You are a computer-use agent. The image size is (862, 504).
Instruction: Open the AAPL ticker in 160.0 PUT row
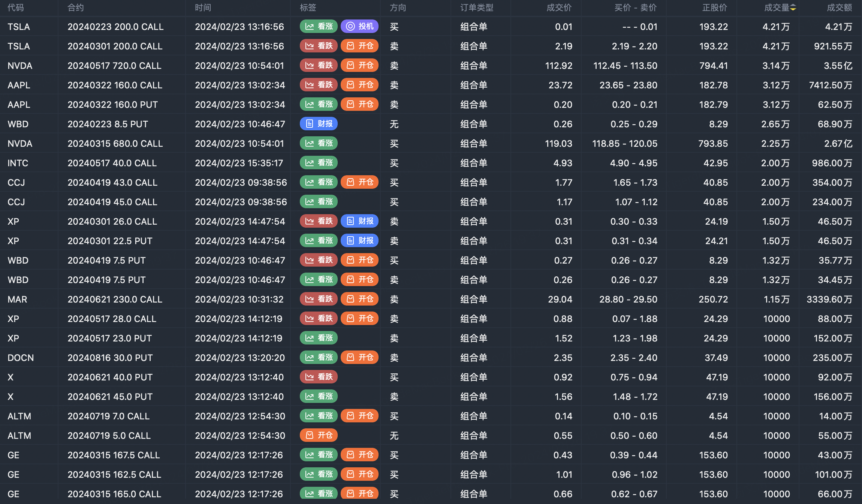click(x=19, y=104)
